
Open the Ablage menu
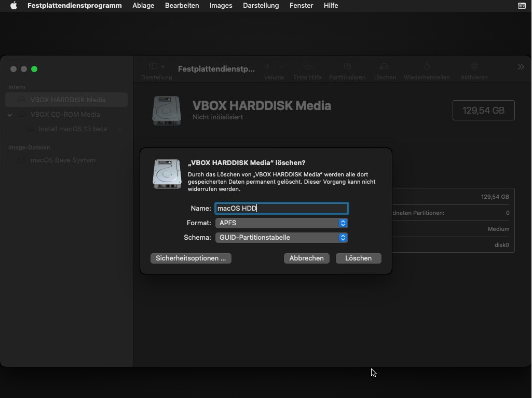click(143, 5)
